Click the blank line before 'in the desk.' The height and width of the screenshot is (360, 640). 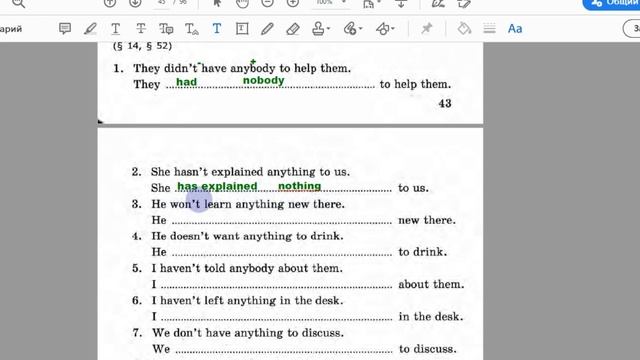tap(277, 319)
